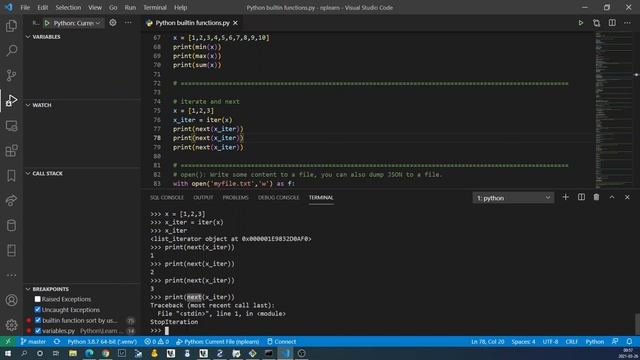Select Python 3.8.7 interpreter in status bar
The width and height of the screenshot is (640, 360).
(x=102, y=342)
